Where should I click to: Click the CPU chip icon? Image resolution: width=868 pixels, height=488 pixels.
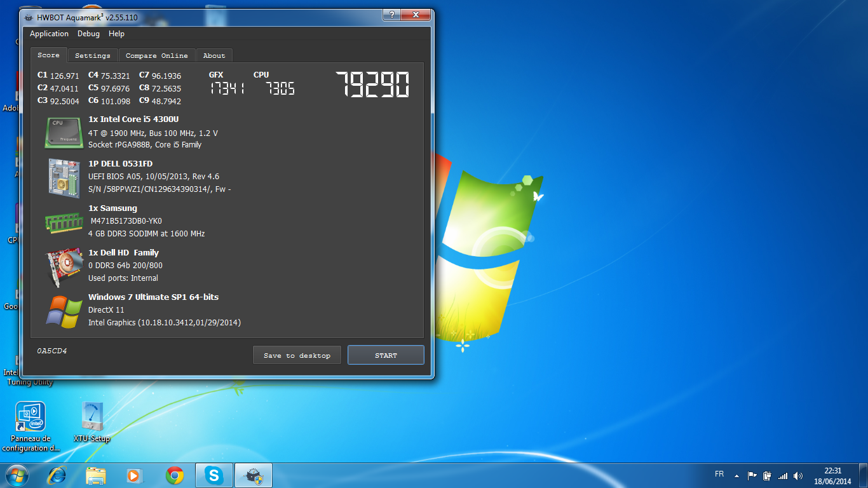coord(64,132)
